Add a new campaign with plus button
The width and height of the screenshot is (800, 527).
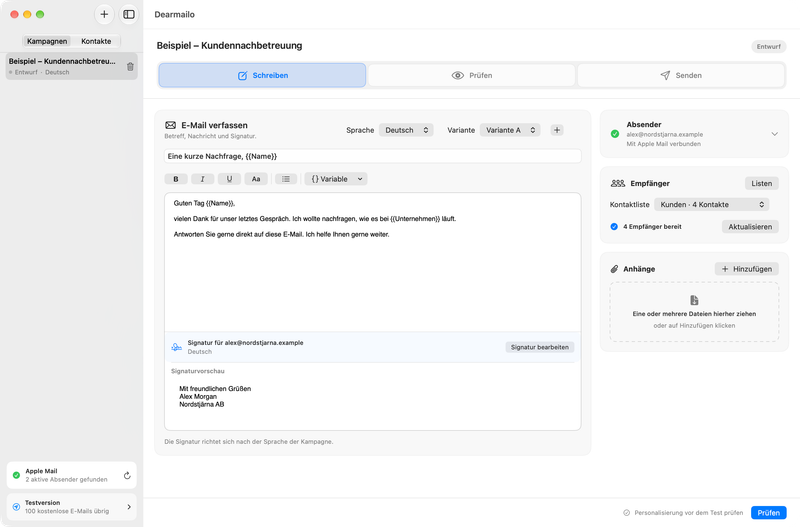coord(104,14)
